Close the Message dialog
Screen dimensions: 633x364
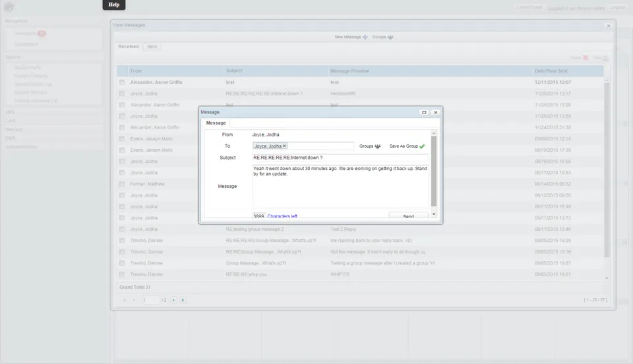[x=436, y=112]
